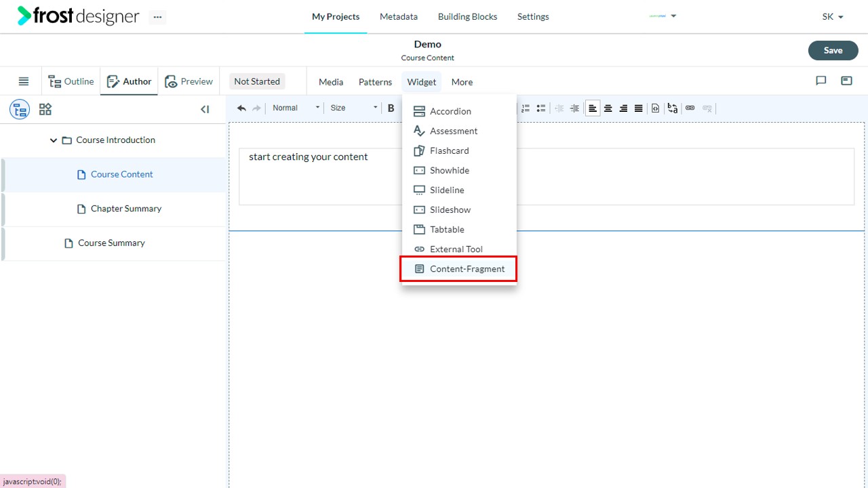Open the font Size dropdown
The height and width of the screenshot is (488, 868).
pos(353,108)
